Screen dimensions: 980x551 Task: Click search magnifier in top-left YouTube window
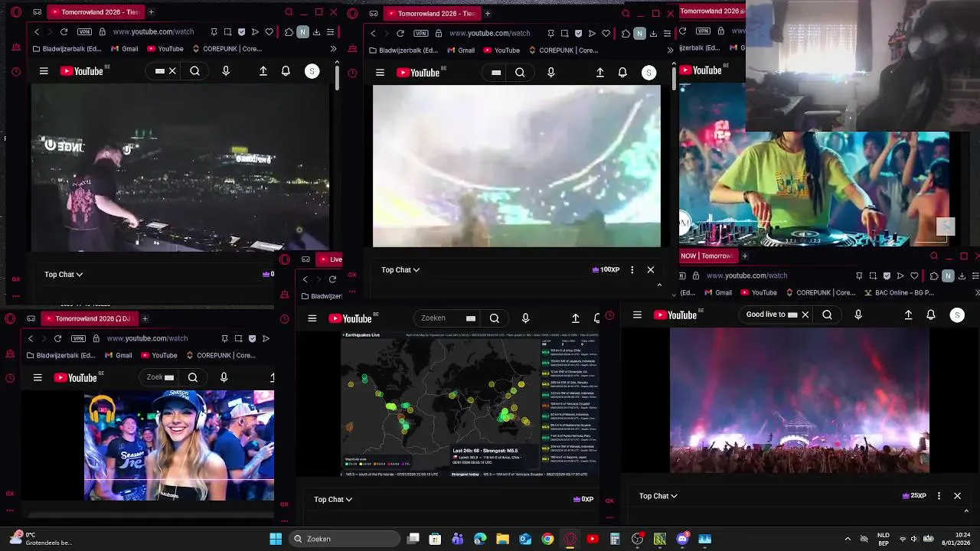195,71
